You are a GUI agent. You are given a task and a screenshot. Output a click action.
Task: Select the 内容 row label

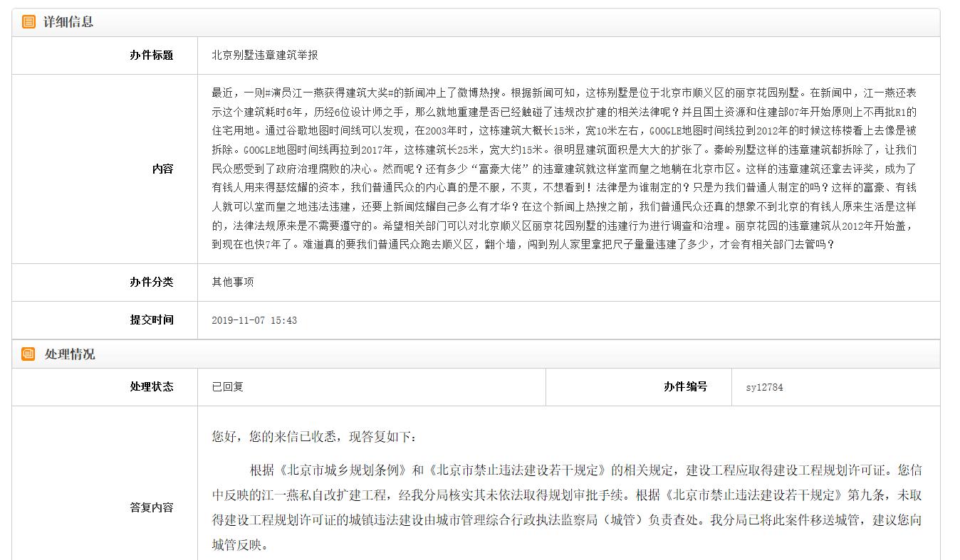[x=162, y=169]
